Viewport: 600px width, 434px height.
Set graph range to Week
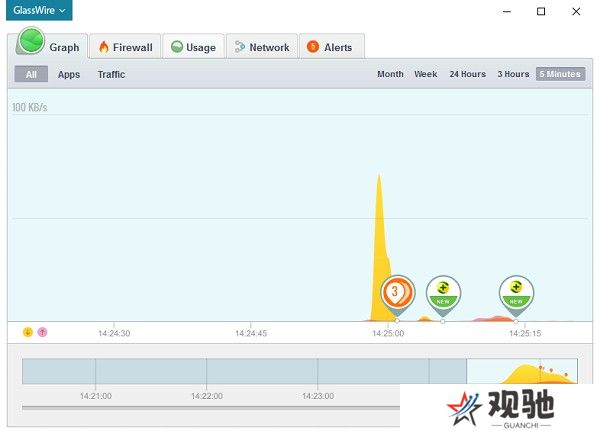426,74
